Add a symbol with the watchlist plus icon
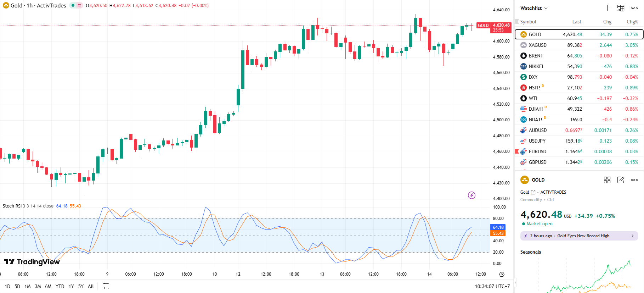Viewport: 644px width, 293px height. 607,8
